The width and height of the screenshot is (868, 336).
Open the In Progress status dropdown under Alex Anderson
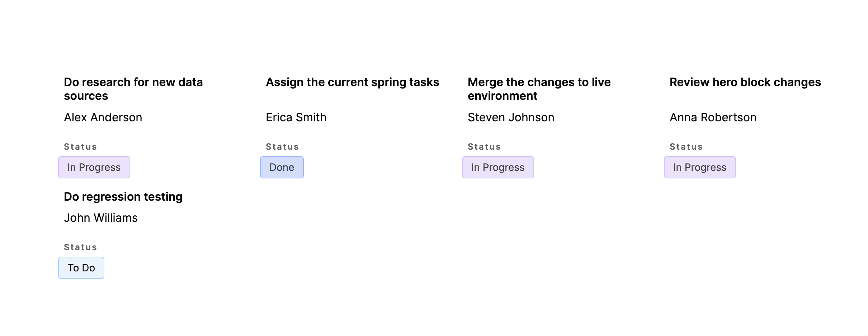point(94,167)
